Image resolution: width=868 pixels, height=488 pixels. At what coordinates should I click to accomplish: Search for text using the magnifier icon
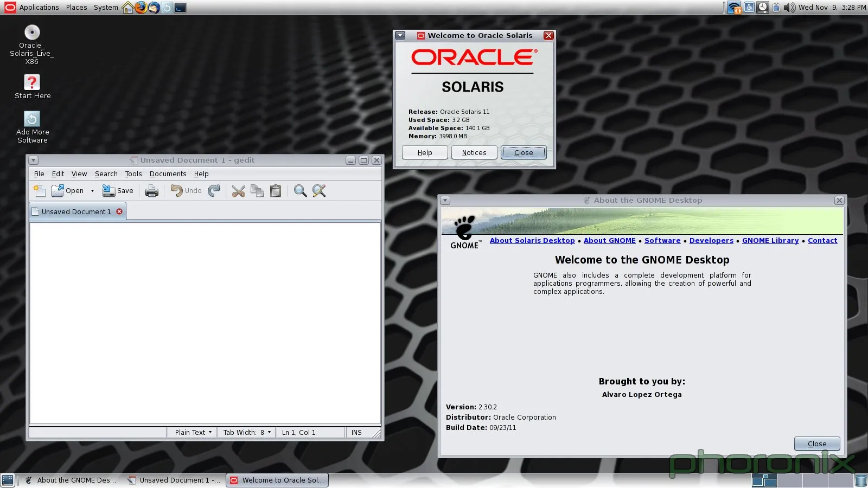(x=300, y=191)
